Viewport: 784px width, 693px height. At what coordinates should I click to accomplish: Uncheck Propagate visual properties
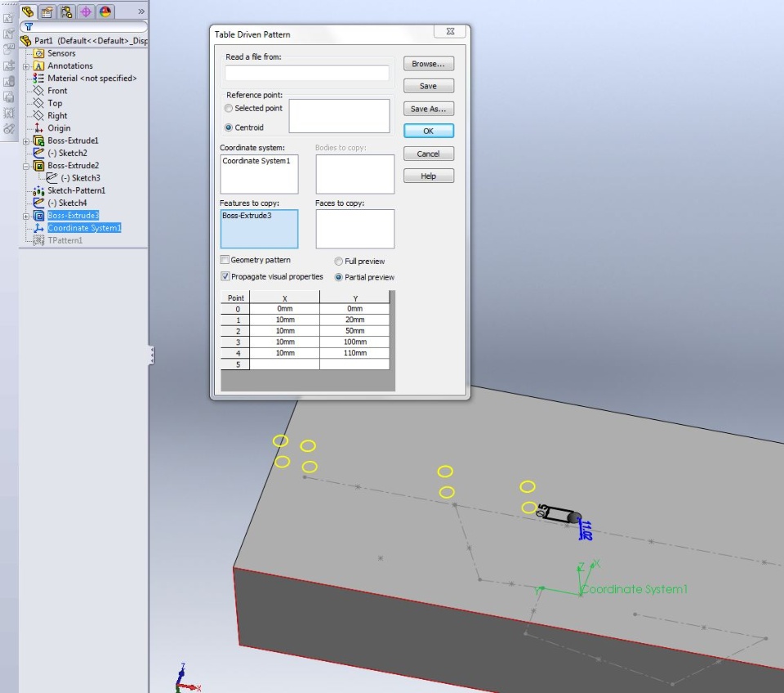(x=225, y=276)
